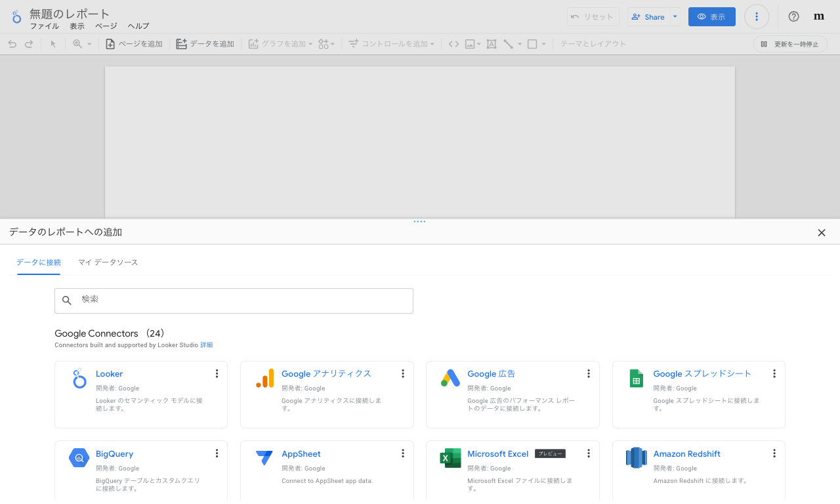Open the ファイル menu
The width and height of the screenshot is (840, 504).
pyautogui.click(x=45, y=26)
